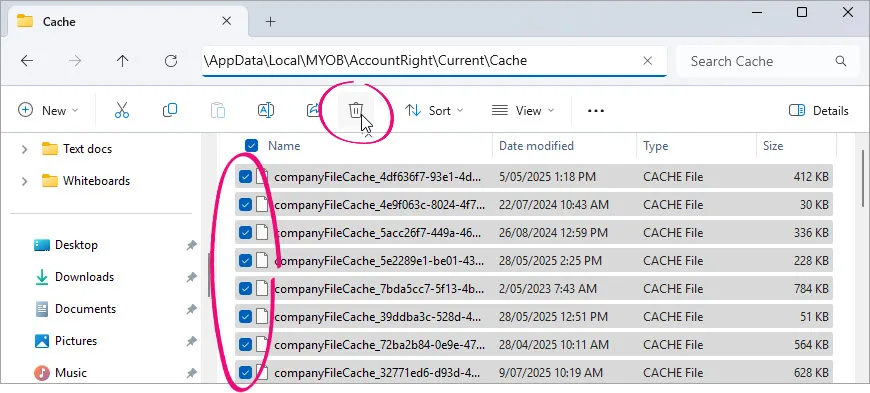Uncheck the companyFileCache_39ddba3c file checkbox
This screenshot has width=870, height=393.
(245, 316)
